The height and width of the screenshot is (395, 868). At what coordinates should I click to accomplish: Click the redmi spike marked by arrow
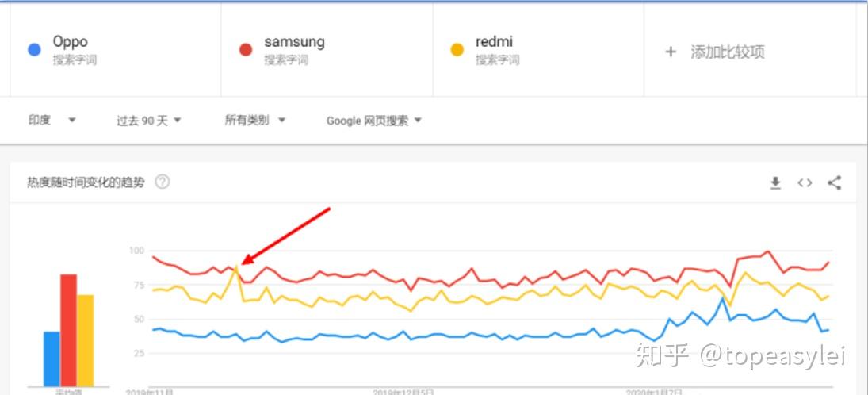click(x=236, y=268)
